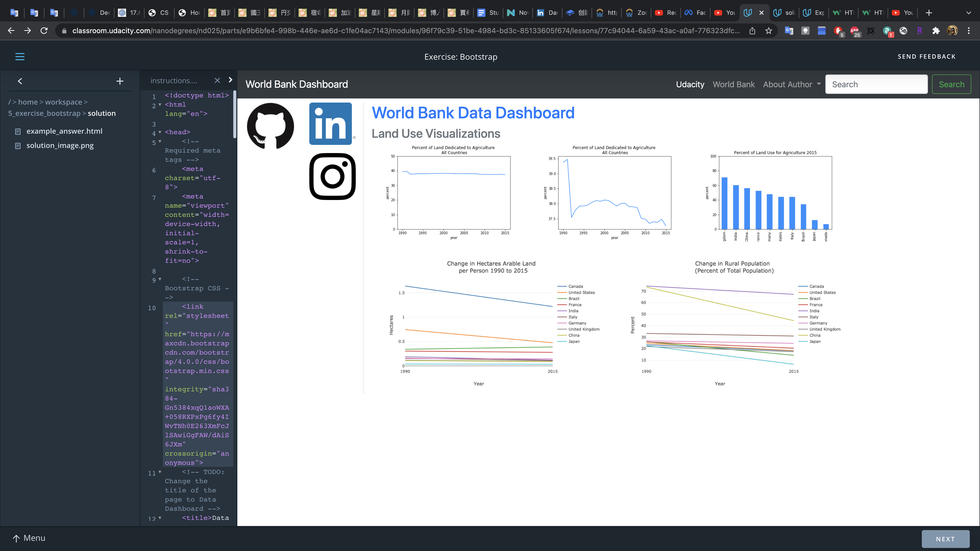
Task: Click the Instagram logo icon
Action: pos(332,177)
